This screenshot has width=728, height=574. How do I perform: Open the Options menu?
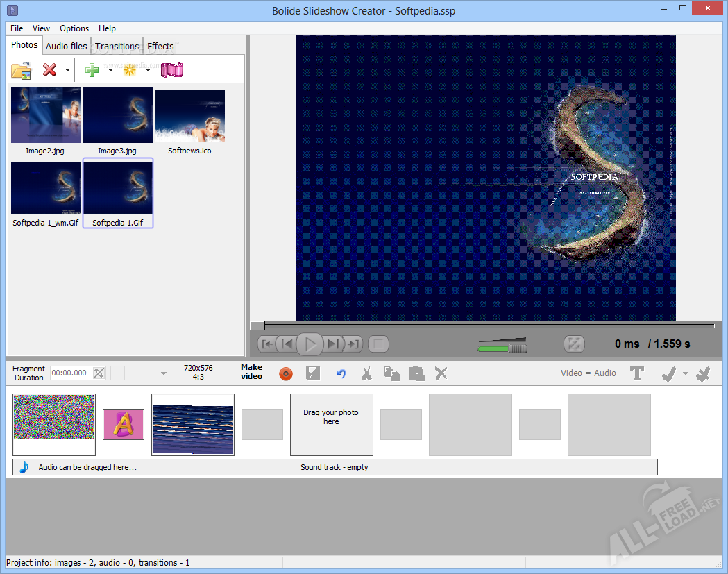point(74,28)
